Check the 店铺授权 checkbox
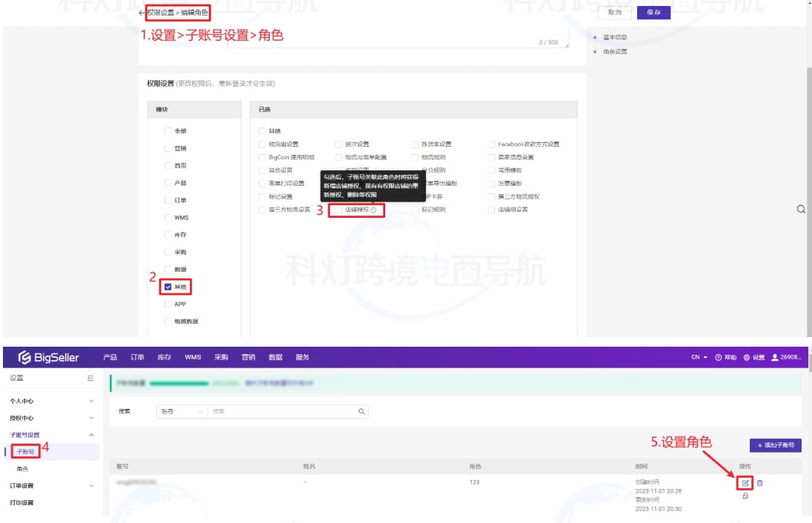The height and width of the screenshot is (523, 812). tap(339, 210)
